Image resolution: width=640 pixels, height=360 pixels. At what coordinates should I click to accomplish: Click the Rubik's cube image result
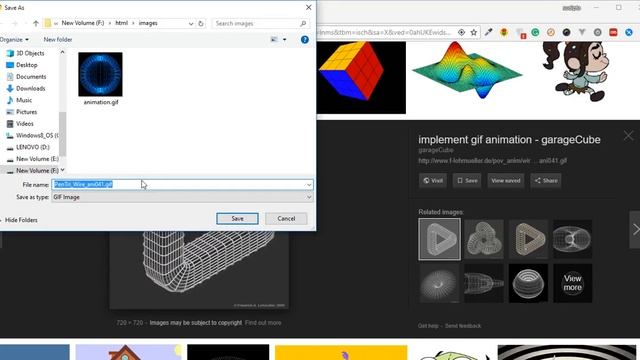[361, 77]
